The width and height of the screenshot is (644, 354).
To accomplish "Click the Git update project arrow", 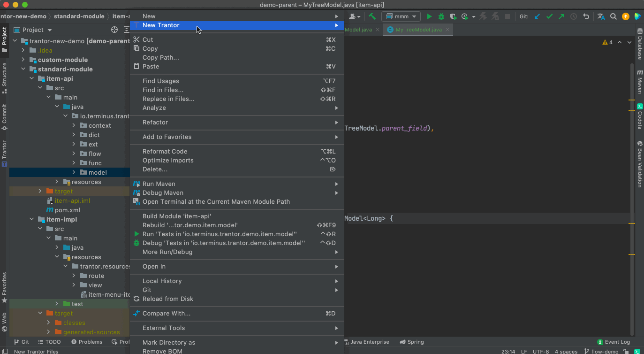I will [537, 16].
